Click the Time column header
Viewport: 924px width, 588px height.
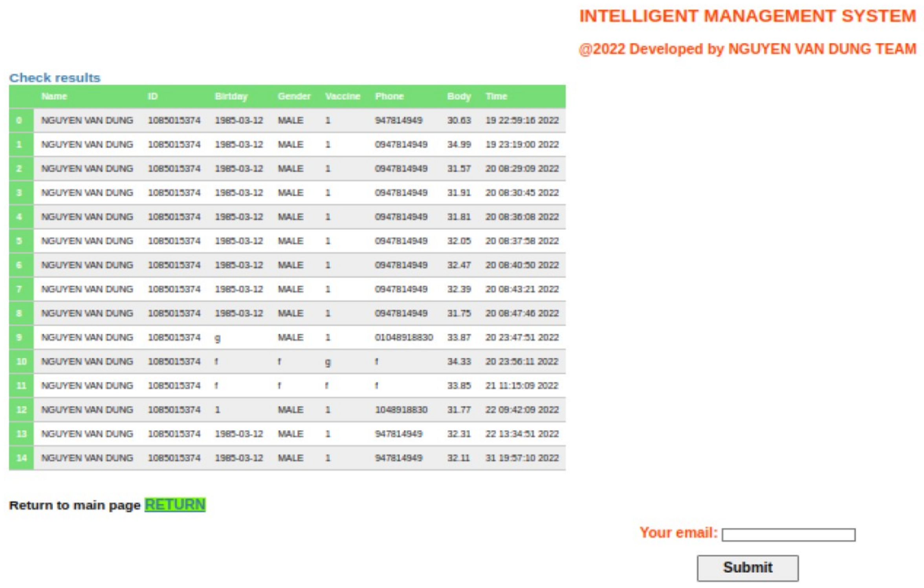496,96
